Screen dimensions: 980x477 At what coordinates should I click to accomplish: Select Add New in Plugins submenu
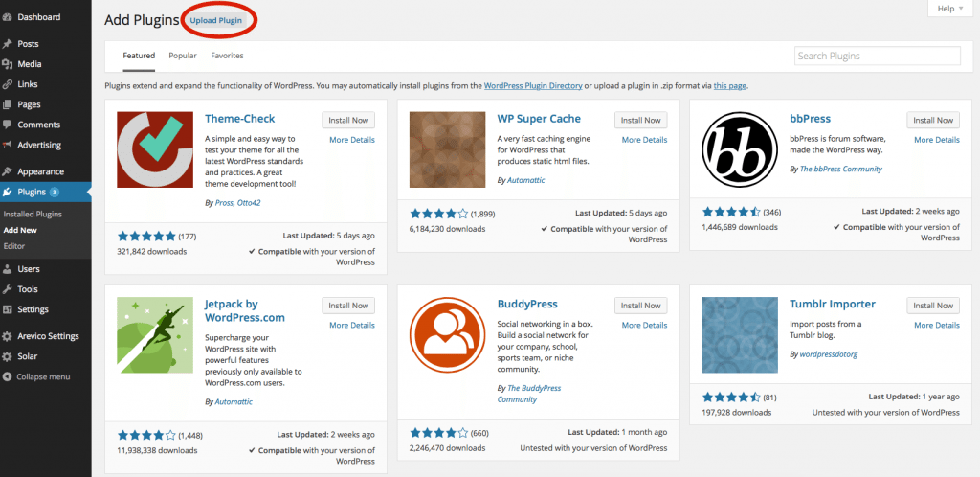coord(20,230)
